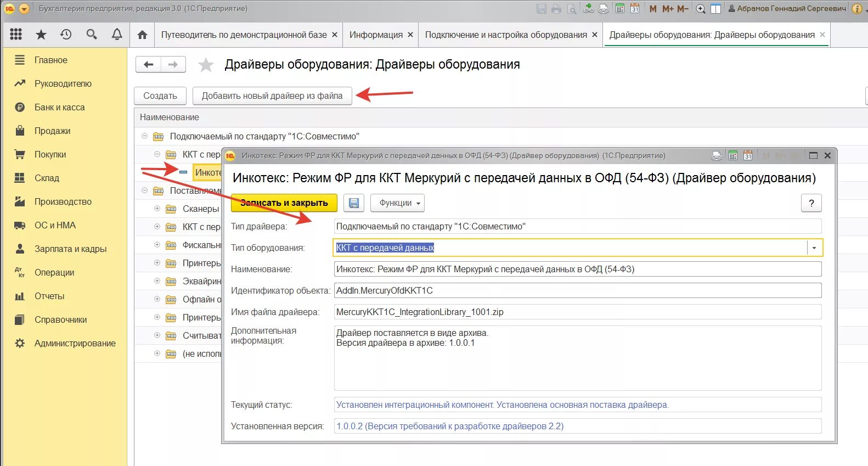868x466 pixels.
Task: Click the Создать button
Action: (x=160, y=96)
